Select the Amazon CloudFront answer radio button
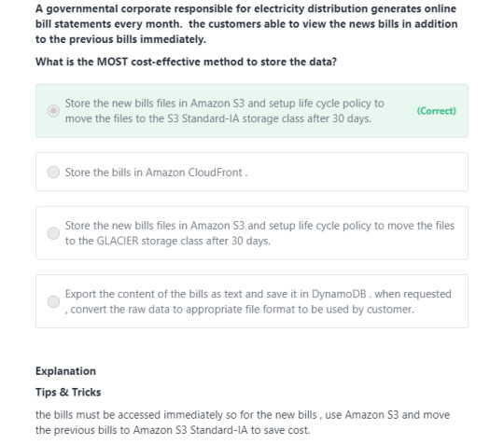The height and width of the screenshot is (444, 504). pos(53,173)
